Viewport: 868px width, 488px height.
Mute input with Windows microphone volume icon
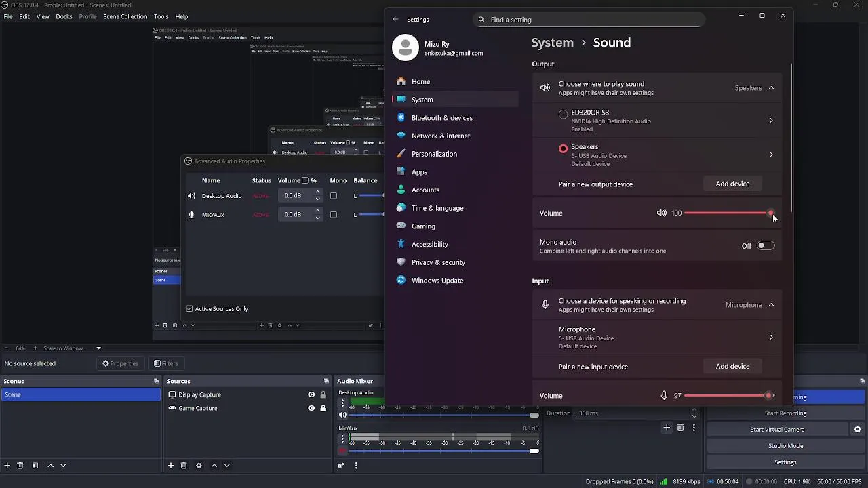(x=665, y=395)
